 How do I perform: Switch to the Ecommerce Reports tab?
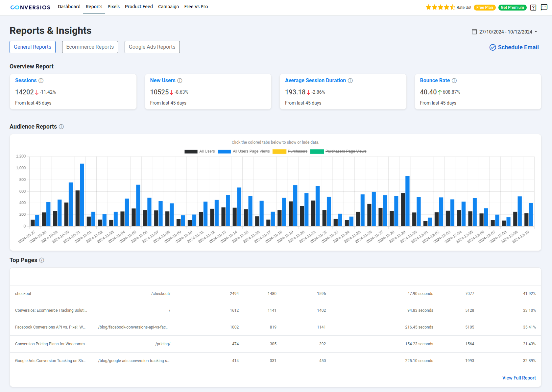(x=90, y=47)
